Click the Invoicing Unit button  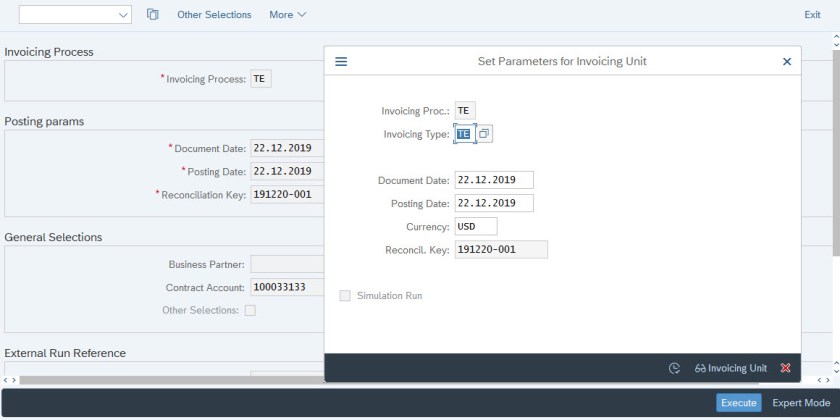731,368
